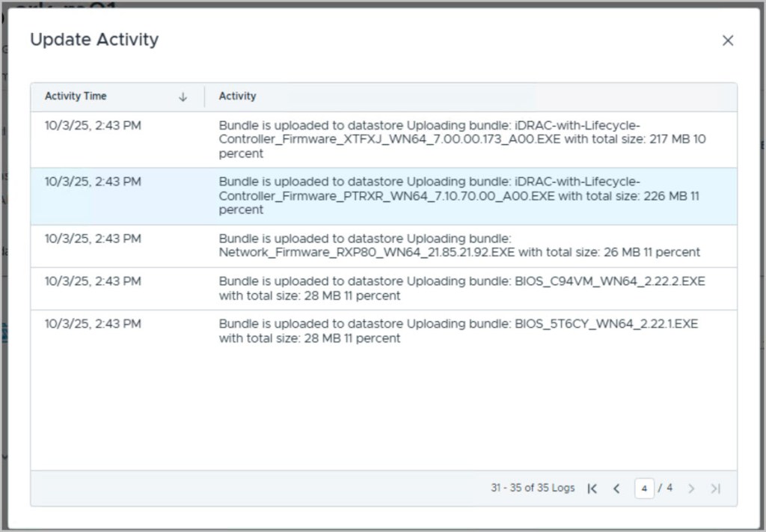Click the column divider beside Activity Time
Viewport: 766px width, 532px height.
point(204,97)
